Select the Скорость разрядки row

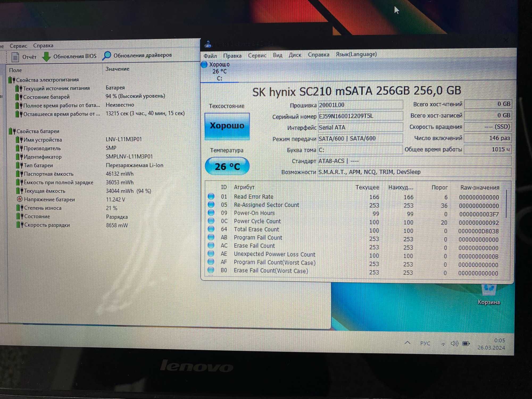click(x=104, y=225)
